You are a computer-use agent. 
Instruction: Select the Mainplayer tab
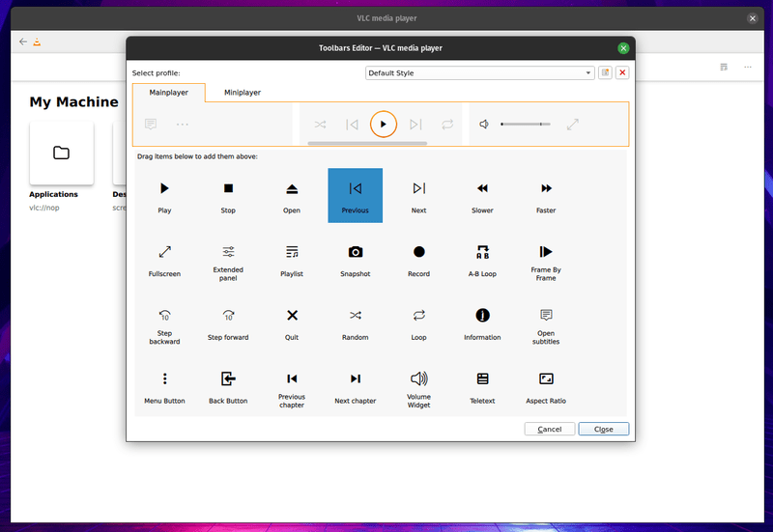point(168,93)
